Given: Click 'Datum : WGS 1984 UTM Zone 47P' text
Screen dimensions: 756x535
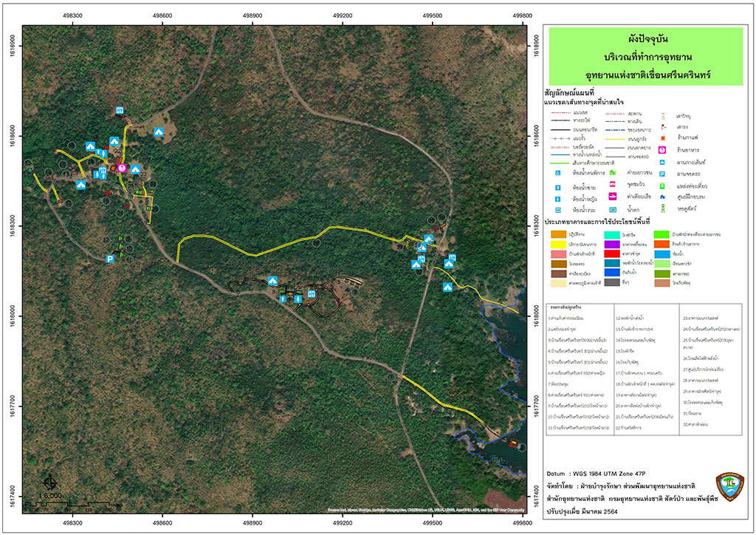Looking at the screenshot, I should point(596,474).
